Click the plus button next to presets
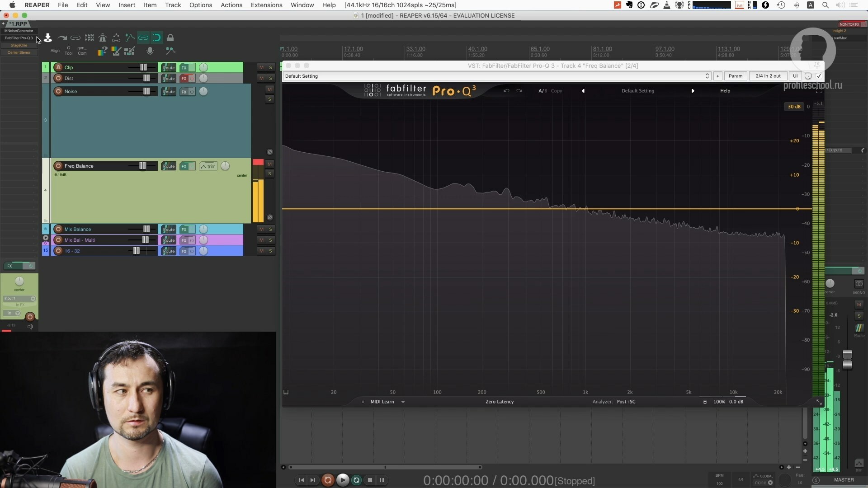 coord(717,76)
